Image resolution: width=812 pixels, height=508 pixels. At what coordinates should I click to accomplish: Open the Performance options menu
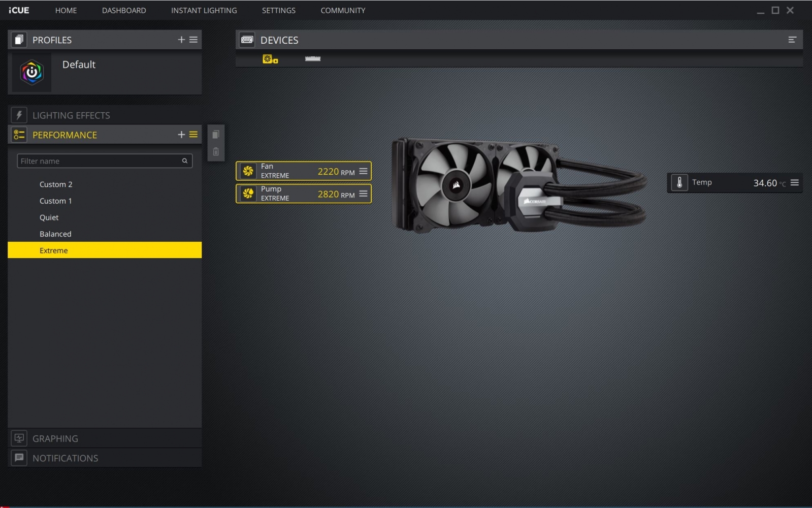[x=193, y=135]
